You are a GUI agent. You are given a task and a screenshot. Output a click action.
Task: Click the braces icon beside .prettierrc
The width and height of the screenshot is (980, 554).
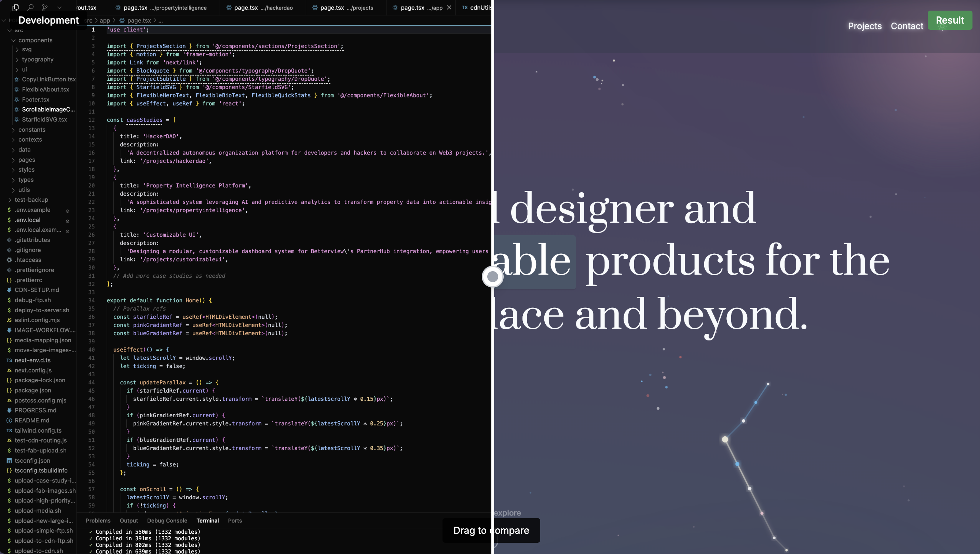pyautogui.click(x=9, y=280)
